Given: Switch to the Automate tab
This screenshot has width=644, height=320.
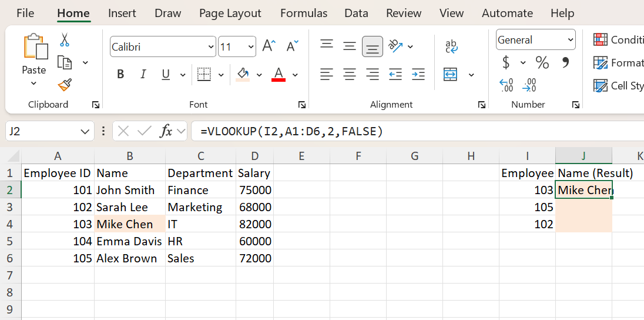Looking at the screenshot, I should coord(507,13).
